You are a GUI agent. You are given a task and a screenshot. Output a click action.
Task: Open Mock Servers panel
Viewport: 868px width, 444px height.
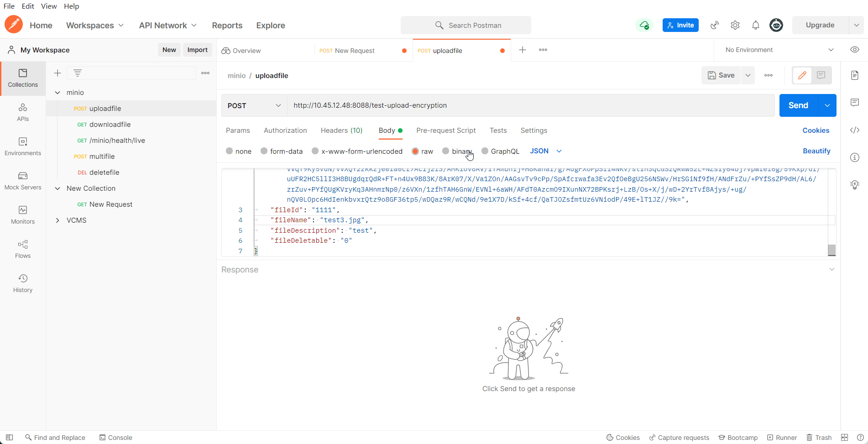(23, 180)
